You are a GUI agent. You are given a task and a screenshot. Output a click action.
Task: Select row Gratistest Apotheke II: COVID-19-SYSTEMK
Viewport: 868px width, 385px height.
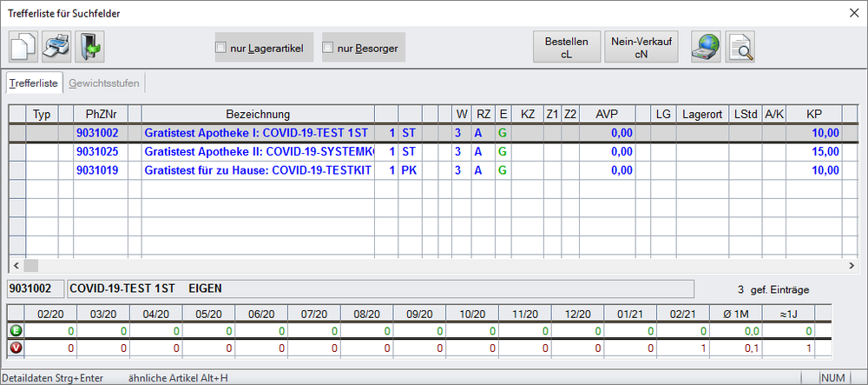coord(258,151)
